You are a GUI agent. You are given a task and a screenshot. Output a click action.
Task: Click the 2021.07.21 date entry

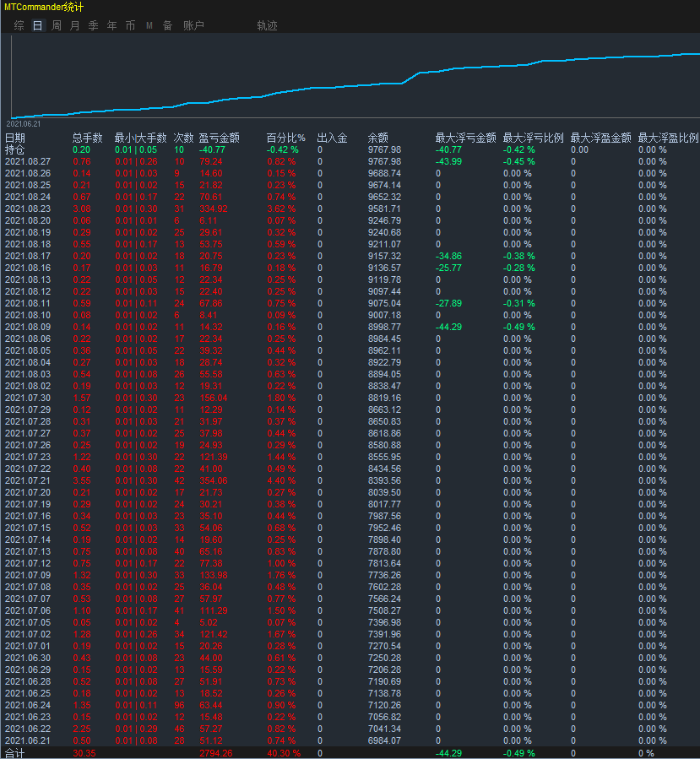point(28,480)
